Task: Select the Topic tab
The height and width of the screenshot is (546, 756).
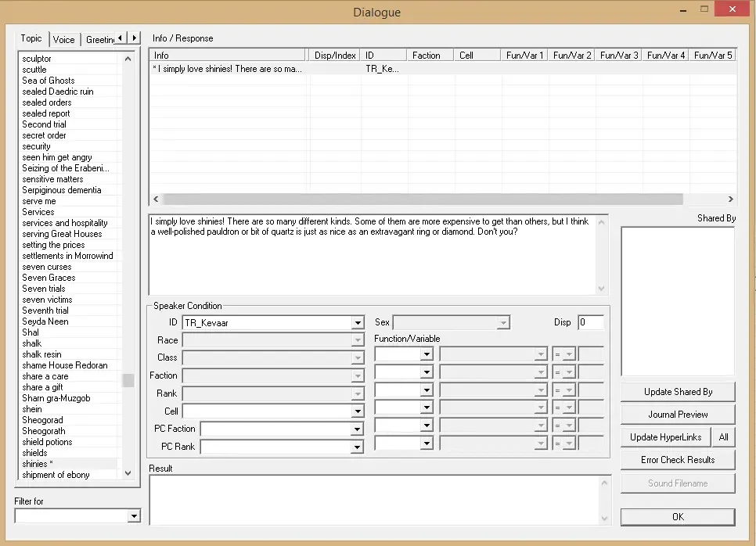Action: pos(31,38)
